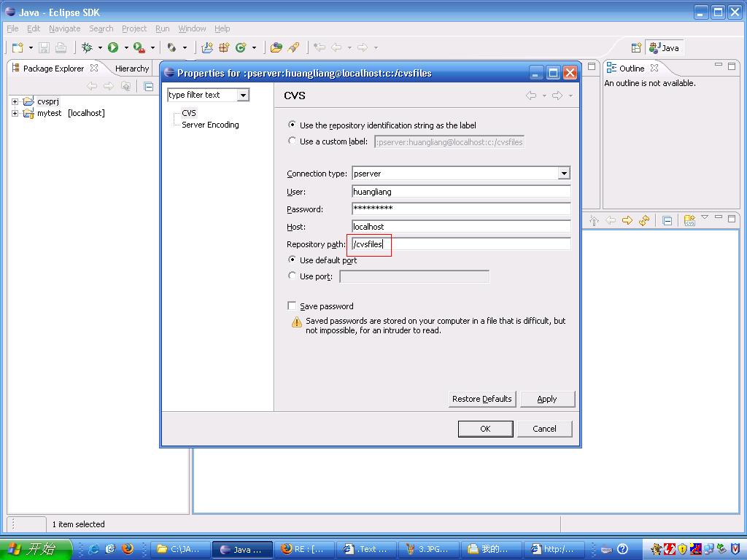Open dialog back history dropdown arrow

544,96
